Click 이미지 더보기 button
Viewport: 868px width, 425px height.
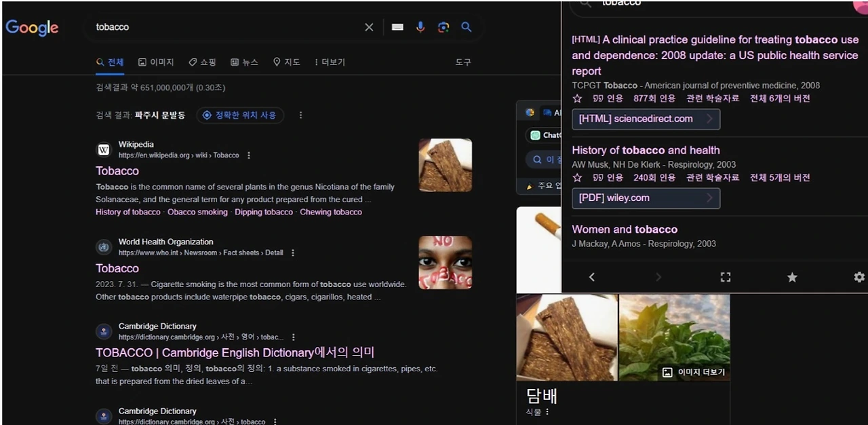tap(694, 372)
